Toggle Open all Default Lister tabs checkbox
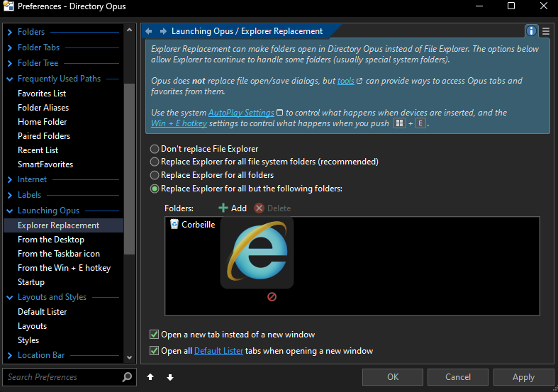Viewport: 558px width, 392px height. click(x=154, y=351)
